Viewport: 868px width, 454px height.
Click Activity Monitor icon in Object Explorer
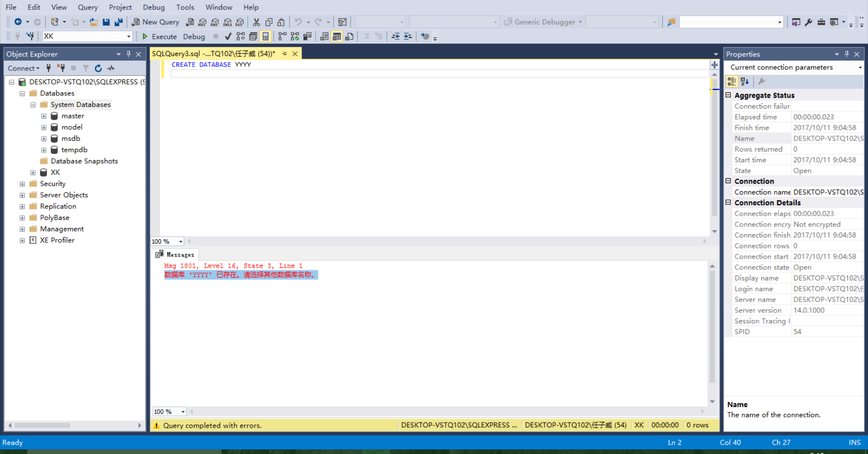111,68
